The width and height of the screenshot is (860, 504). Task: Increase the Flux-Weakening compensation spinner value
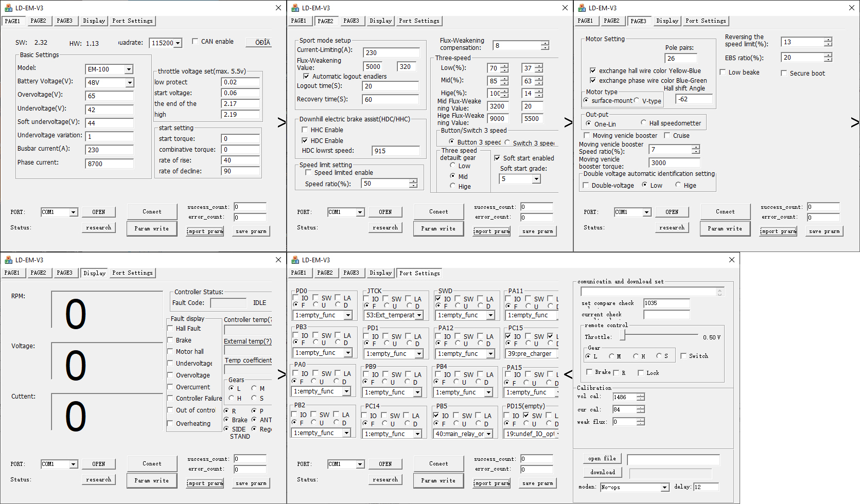coord(545,43)
